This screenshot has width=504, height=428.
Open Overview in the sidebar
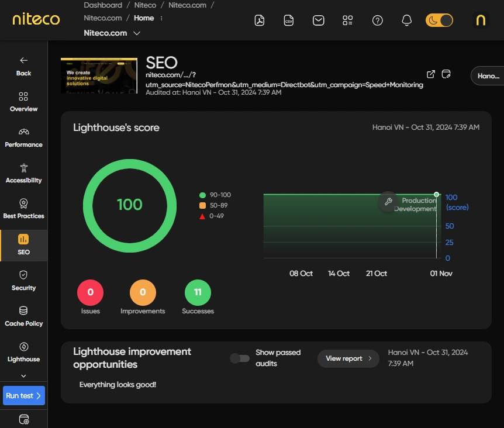pos(24,102)
